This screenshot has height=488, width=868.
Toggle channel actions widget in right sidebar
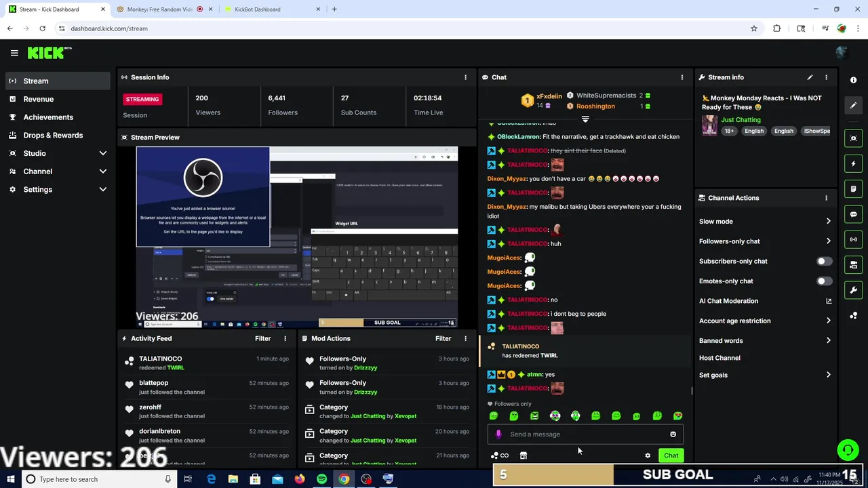click(x=853, y=264)
